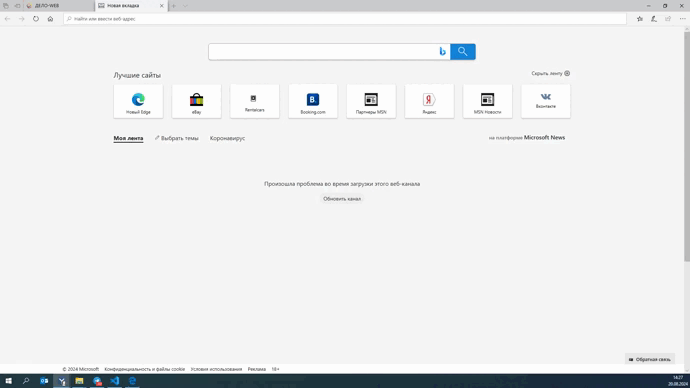Screen dimensions: 690x388
Task: Open the Booking.com top site tile
Action: (x=313, y=101)
